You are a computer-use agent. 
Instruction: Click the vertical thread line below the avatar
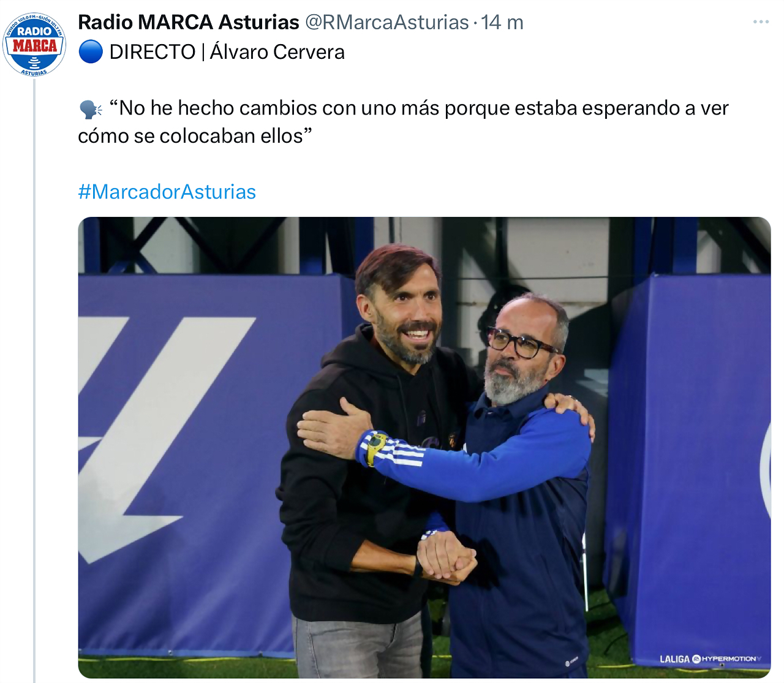[x=34, y=380]
